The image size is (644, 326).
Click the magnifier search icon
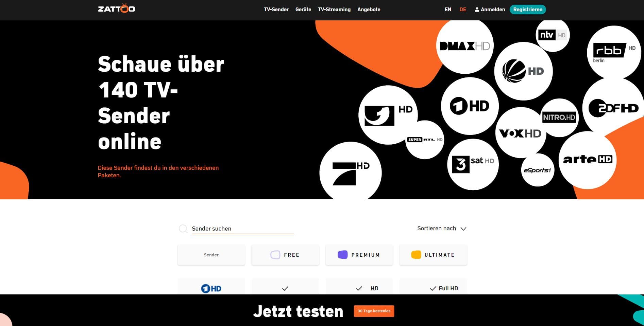[183, 229]
